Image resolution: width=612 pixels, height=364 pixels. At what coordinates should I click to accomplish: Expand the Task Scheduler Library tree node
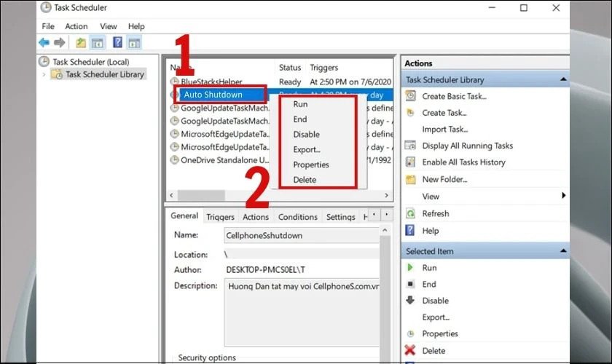pyautogui.click(x=44, y=74)
